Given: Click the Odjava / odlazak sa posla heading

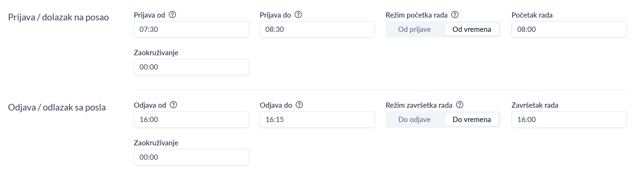Looking at the screenshot, I should pyautogui.click(x=57, y=107).
